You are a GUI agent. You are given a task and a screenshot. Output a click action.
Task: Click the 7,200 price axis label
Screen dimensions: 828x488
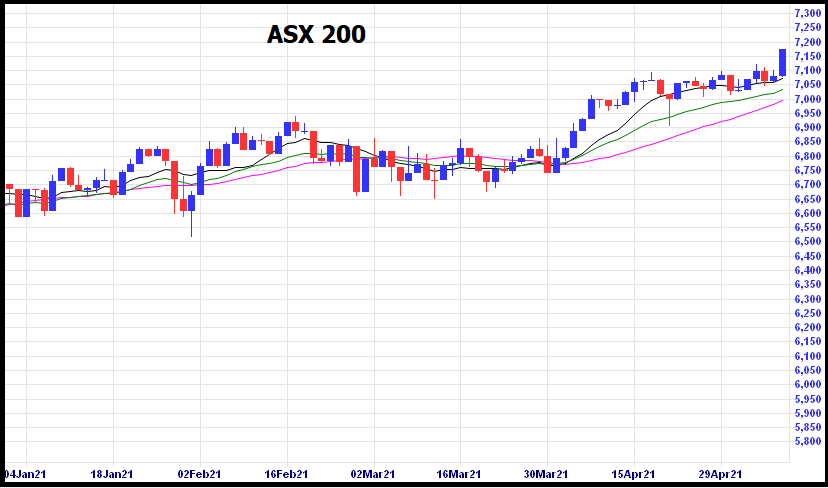808,42
